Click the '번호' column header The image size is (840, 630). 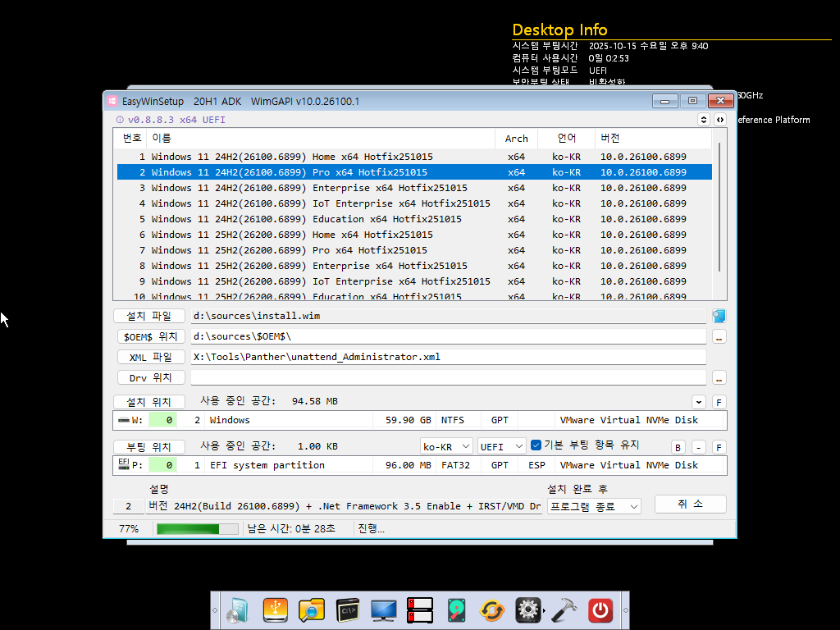(130, 138)
